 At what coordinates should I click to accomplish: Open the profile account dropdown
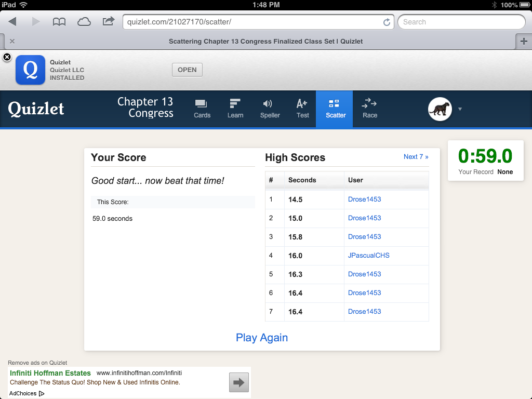coord(459,109)
